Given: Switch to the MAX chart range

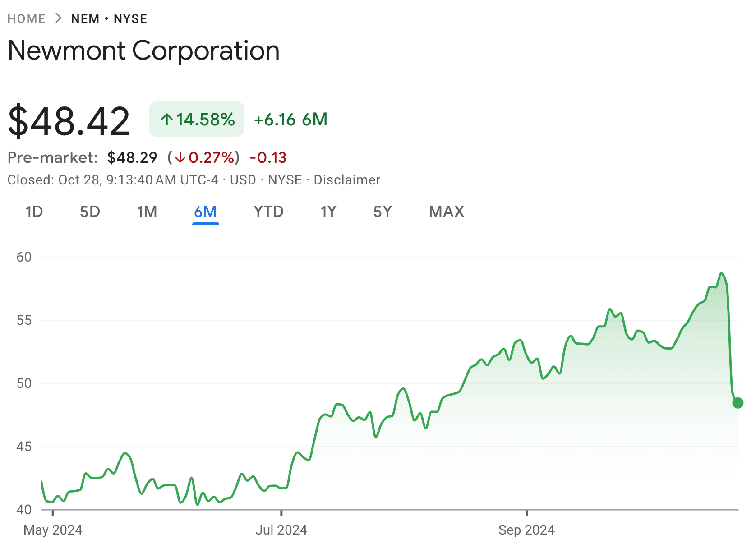Looking at the screenshot, I should coord(447,212).
